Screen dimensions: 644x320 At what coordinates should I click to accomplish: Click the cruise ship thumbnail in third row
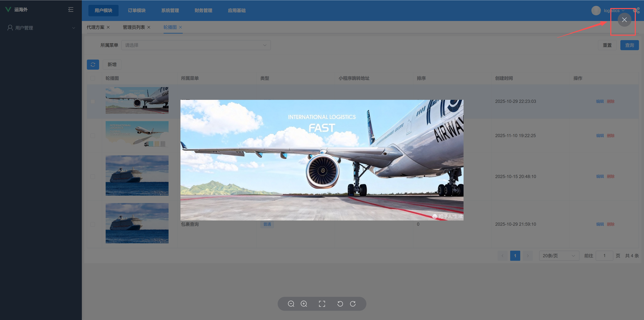pyautogui.click(x=137, y=175)
